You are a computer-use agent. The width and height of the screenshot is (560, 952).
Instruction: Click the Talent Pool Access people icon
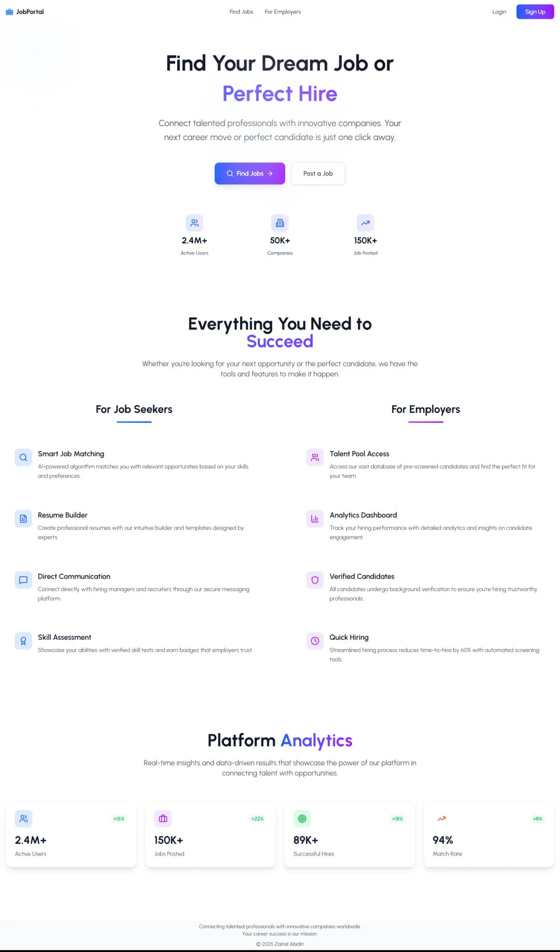315,458
